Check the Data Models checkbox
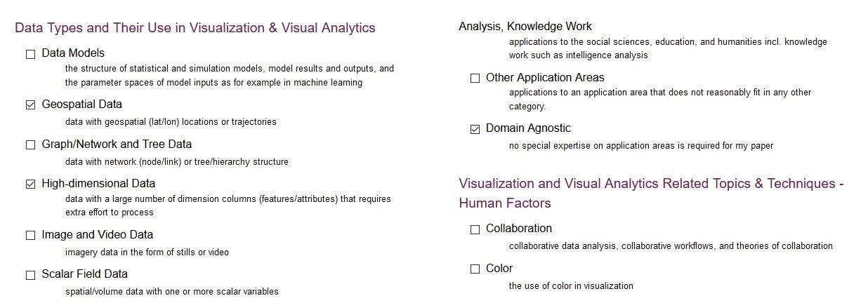The image size is (868, 303). coord(30,54)
